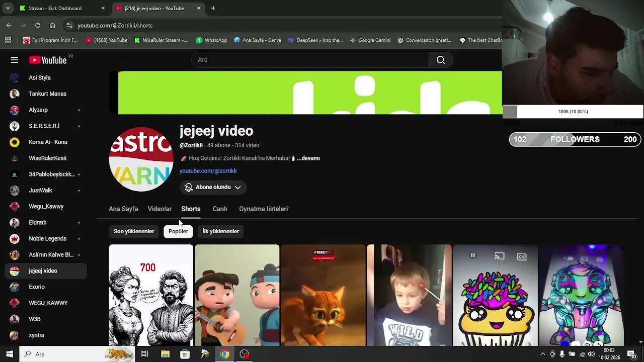Open the Chrome apps grid shortcut
The image size is (644, 362).
8,40
